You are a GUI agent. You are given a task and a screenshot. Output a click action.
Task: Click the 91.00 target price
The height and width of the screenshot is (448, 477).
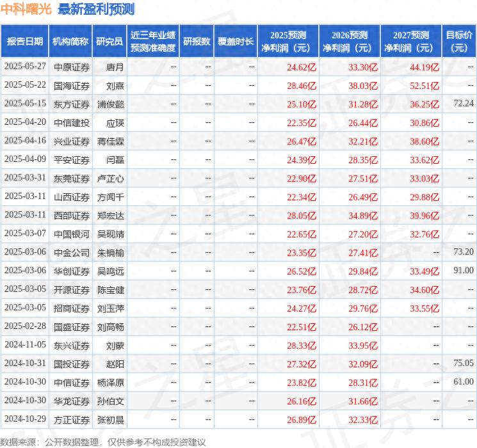tap(464, 270)
